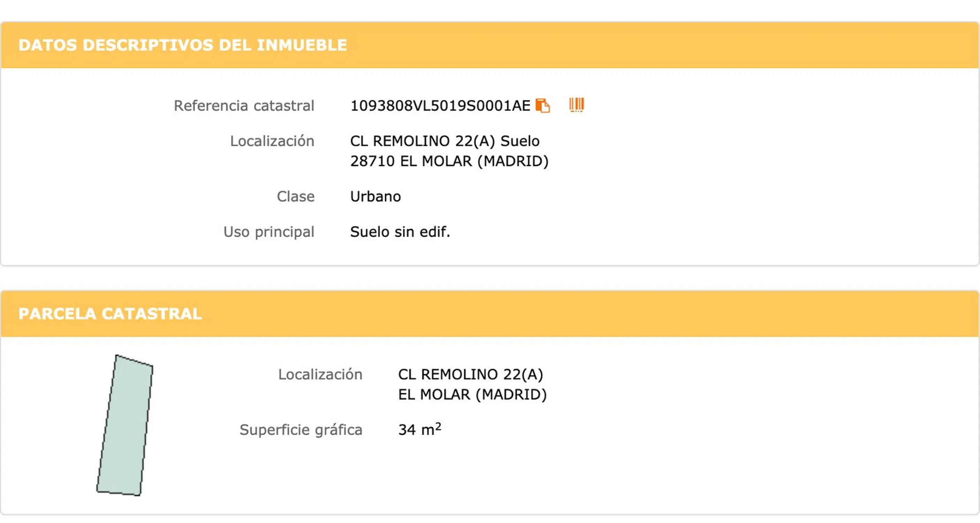This screenshot has width=980, height=523.
Task: Select the Urbano class value
Action: [375, 196]
